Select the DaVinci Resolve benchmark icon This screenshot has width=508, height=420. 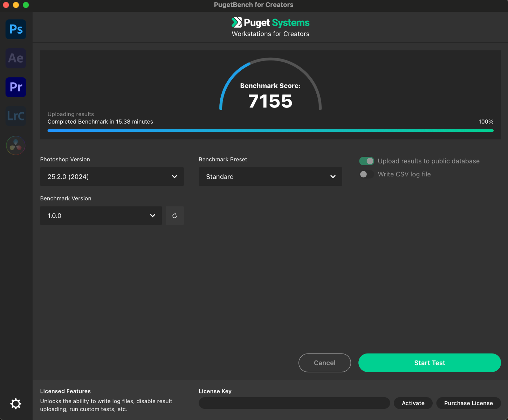coord(16,145)
